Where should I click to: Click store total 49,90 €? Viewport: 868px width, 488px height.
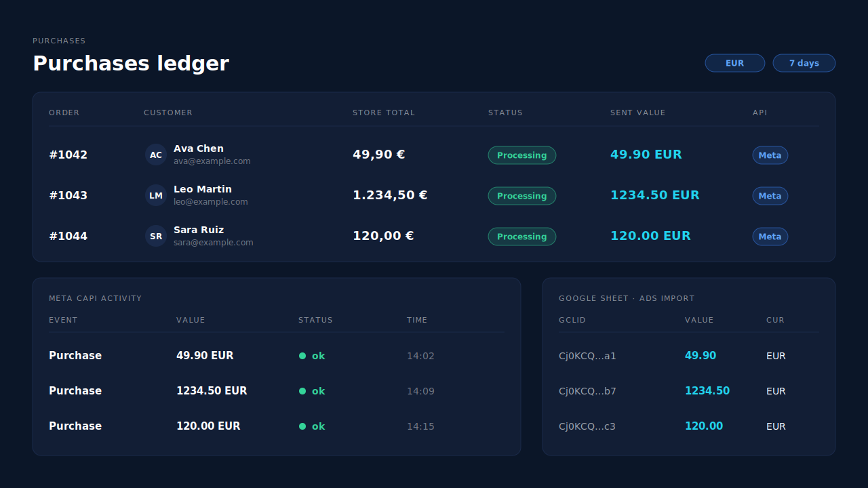click(379, 155)
